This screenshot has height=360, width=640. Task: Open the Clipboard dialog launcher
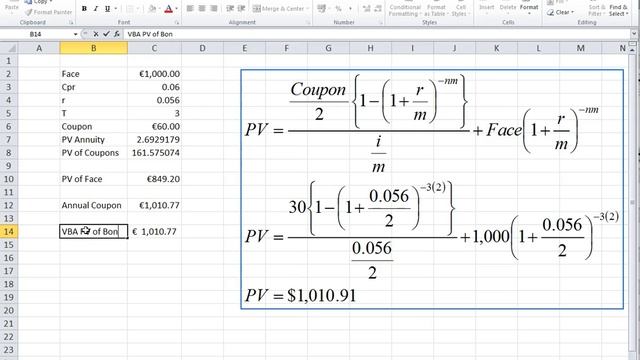click(x=71, y=22)
